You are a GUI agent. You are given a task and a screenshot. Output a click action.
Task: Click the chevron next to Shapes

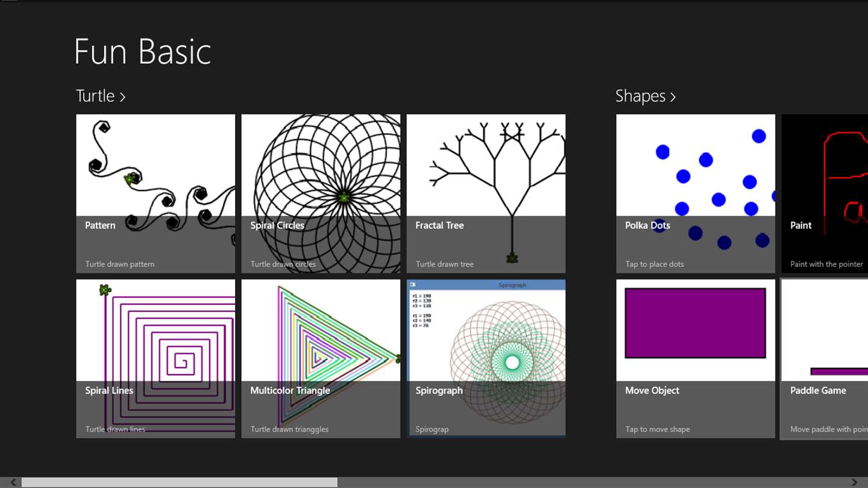[x=673, y=96]
